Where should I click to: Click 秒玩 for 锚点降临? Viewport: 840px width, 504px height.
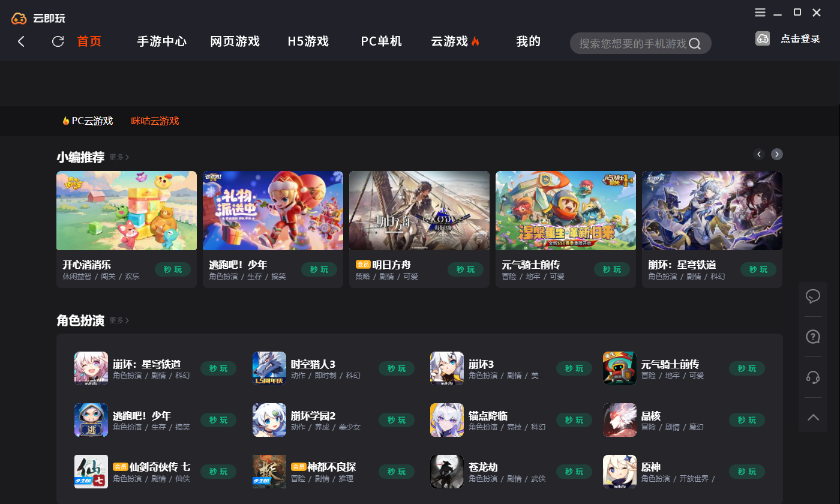tap(574, 420)
